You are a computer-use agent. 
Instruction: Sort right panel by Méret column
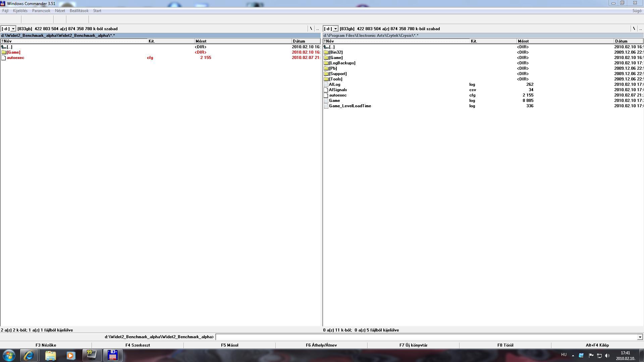566,41
